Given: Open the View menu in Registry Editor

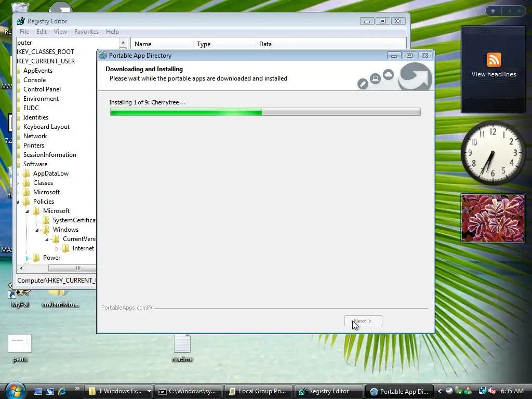Looking at the screenshot, I should [x=60, y=32].
